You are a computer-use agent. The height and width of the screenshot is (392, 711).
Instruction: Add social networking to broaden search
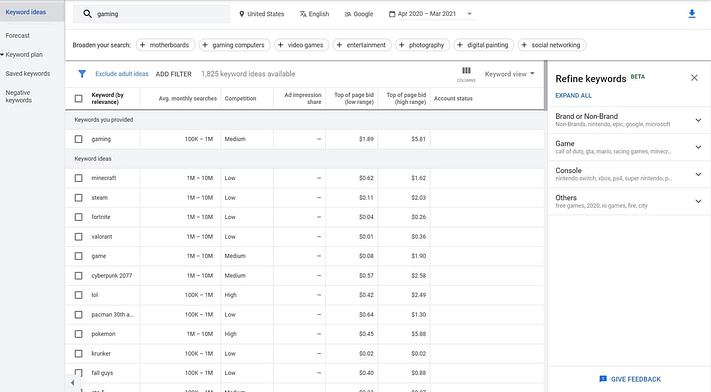point(552,45)
